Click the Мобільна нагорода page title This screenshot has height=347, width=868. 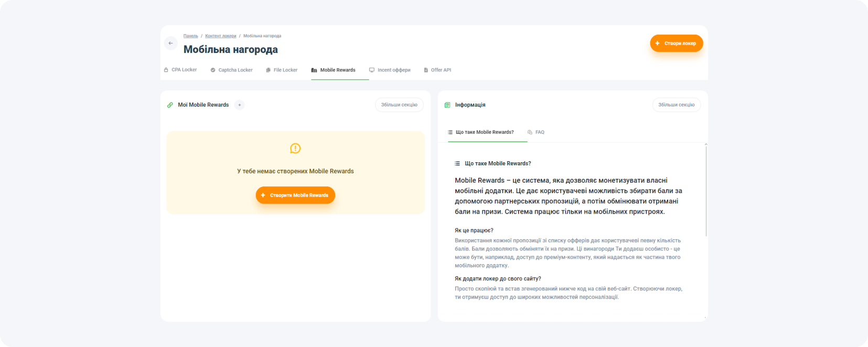231,49
